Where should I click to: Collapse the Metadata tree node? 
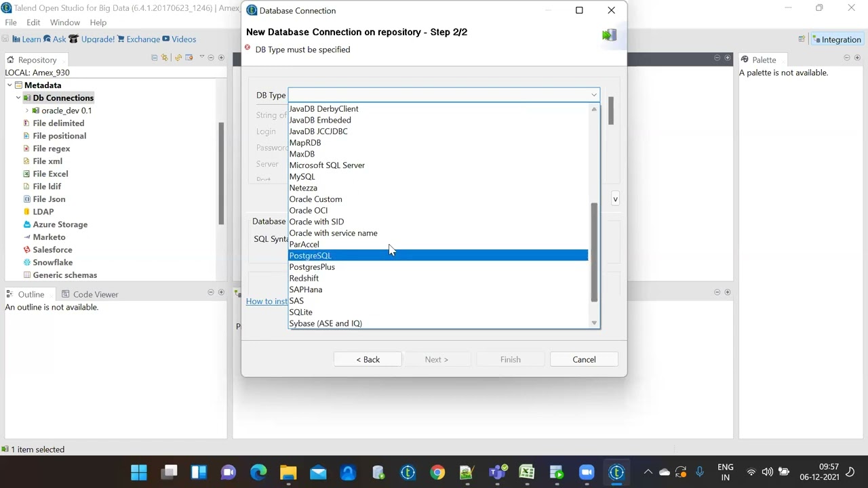coord(10,85)
